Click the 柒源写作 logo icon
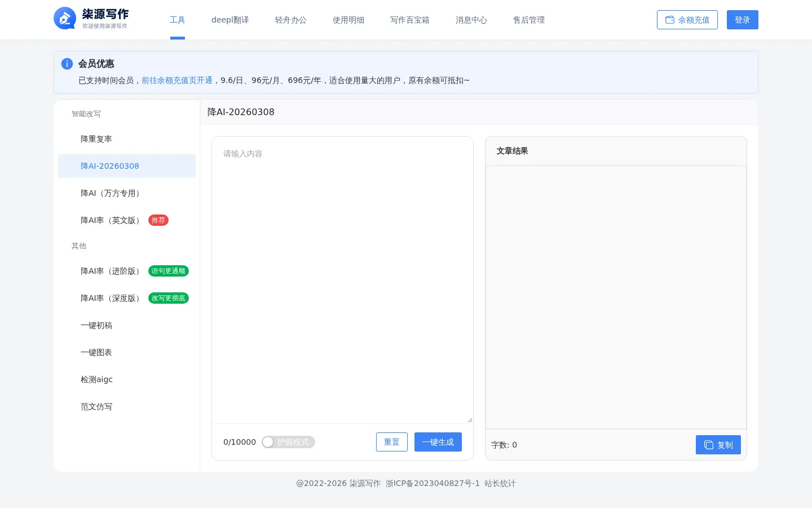Image resolution: width=812 pixels, height=508 pixels. tap(65, 19)
